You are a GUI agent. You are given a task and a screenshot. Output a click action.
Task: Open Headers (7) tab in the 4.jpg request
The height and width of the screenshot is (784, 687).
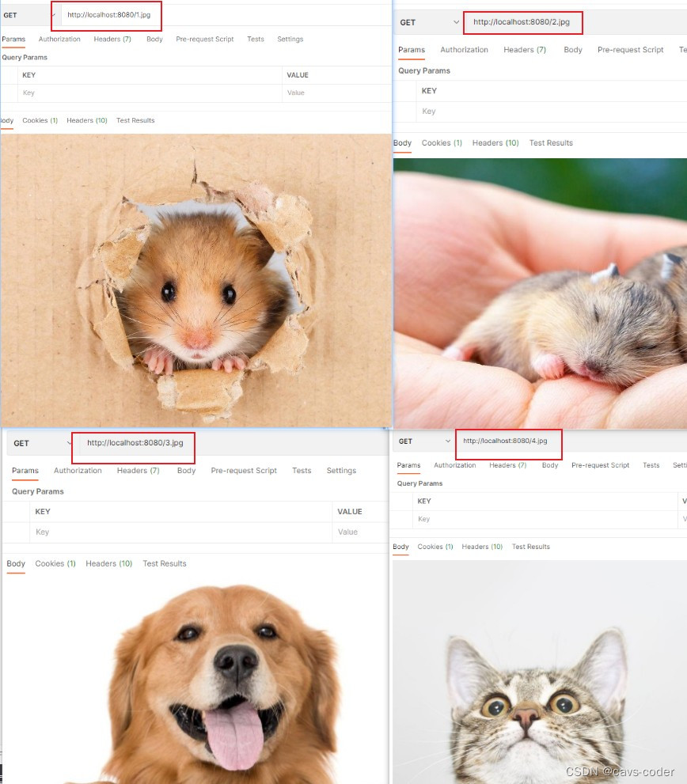(508, 465)
